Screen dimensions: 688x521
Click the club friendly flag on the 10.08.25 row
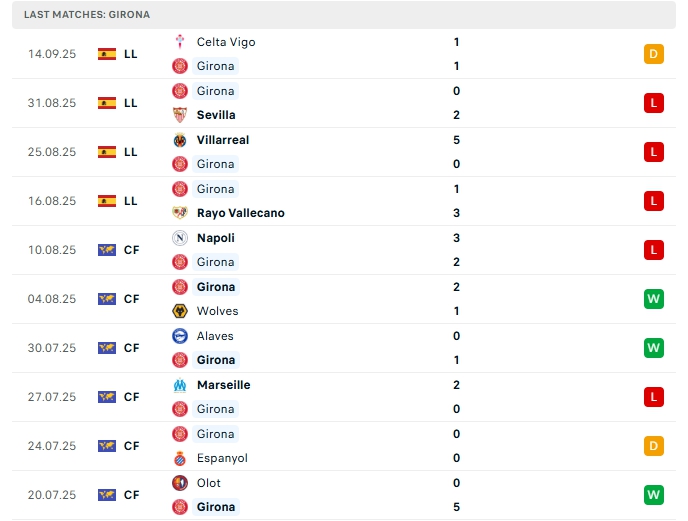click(107, 250)
